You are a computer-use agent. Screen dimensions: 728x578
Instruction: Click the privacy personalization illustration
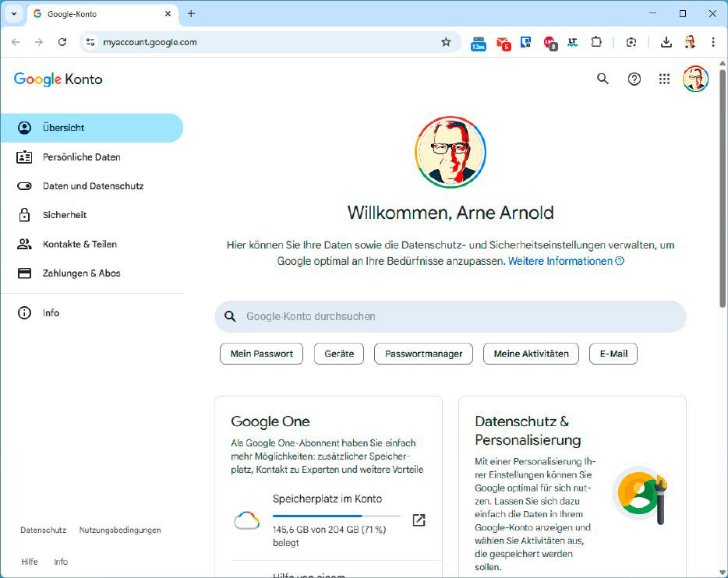(x=641, y=495)
